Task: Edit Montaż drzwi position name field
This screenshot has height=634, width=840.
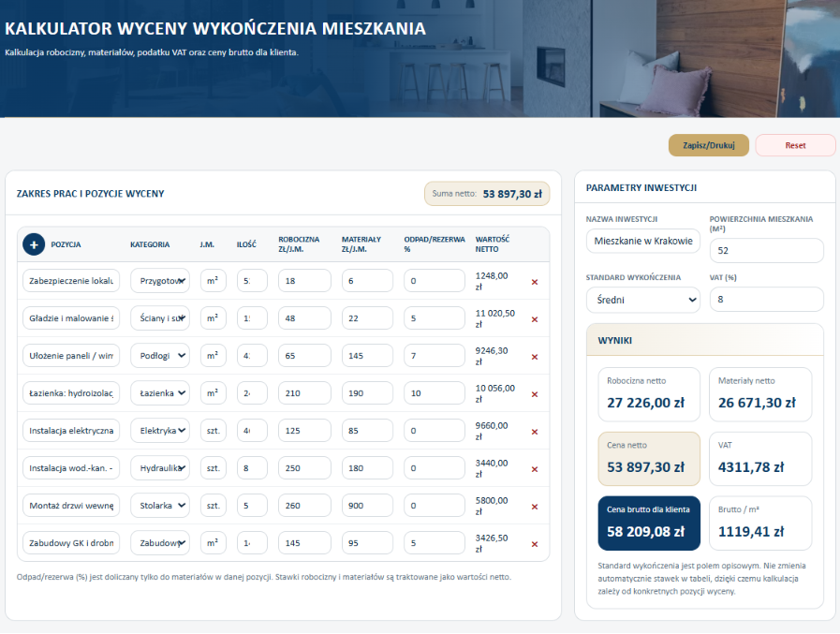Action: pos(71,506)
